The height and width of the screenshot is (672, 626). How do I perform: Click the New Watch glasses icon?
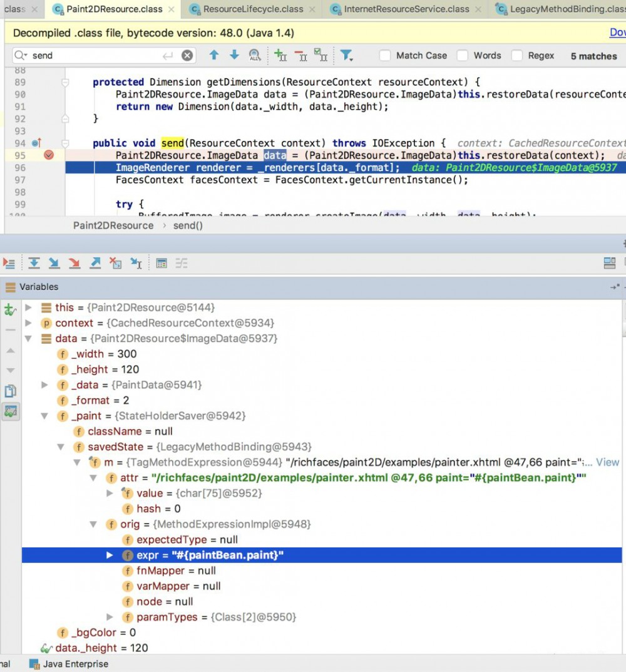(11, 309)
